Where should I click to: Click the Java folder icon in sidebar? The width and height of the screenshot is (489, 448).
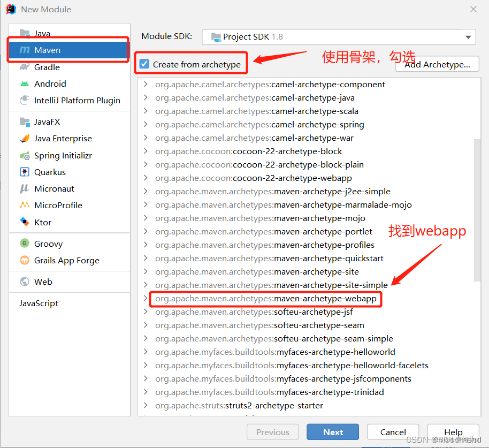(x=24, y=33)
